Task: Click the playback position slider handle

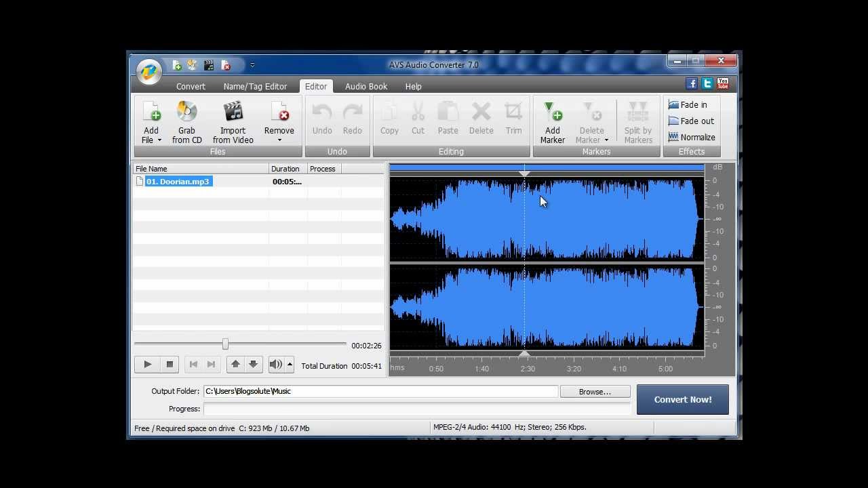Action: 225,344
